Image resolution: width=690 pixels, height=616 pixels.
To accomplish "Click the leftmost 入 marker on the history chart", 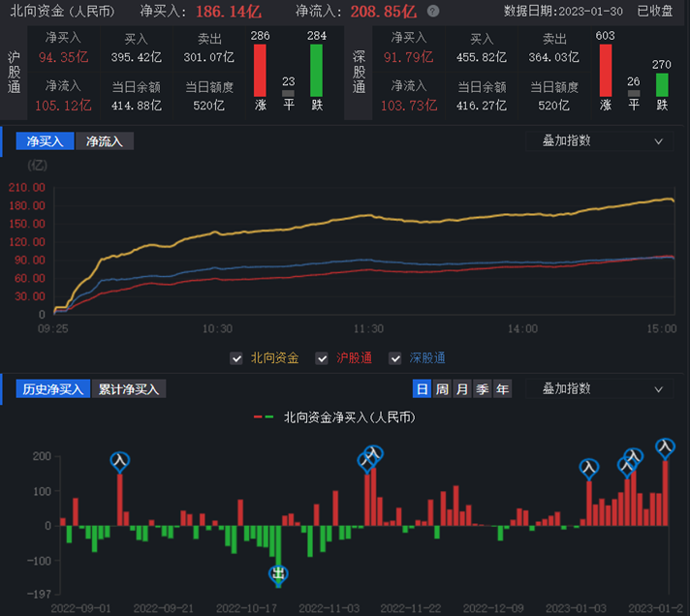I will pyautogui.click(x=120, y=461).
